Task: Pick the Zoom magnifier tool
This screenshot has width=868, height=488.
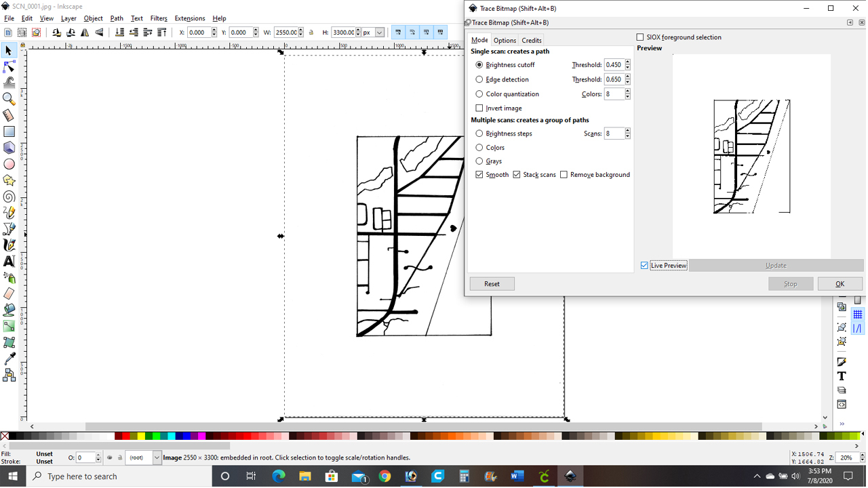Action: (9, 100)
